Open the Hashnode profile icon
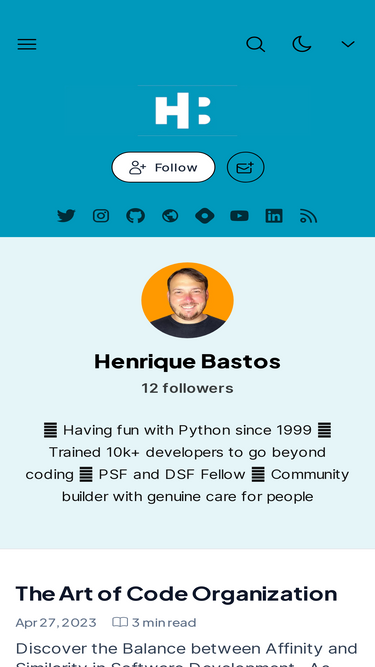Viewport: 375px width, 667px height. tap(205, 216)
